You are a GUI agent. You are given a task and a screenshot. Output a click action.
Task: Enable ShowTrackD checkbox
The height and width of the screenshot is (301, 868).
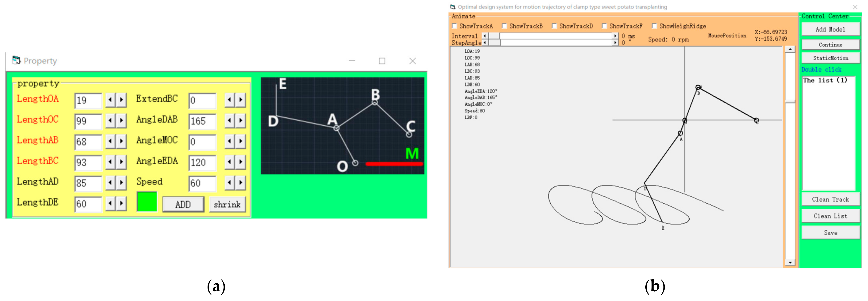[x=554, y=26]
